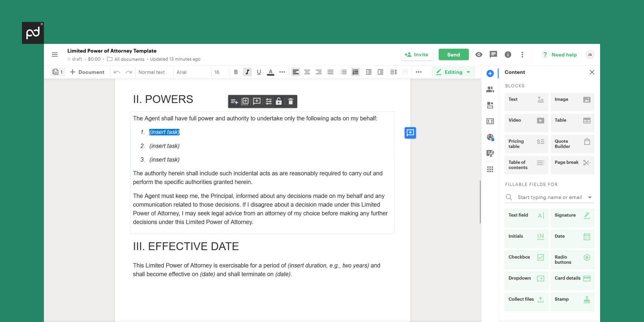Open the Normal text style dropdown
The image size is (644, 322).
[x=152, y=72]
